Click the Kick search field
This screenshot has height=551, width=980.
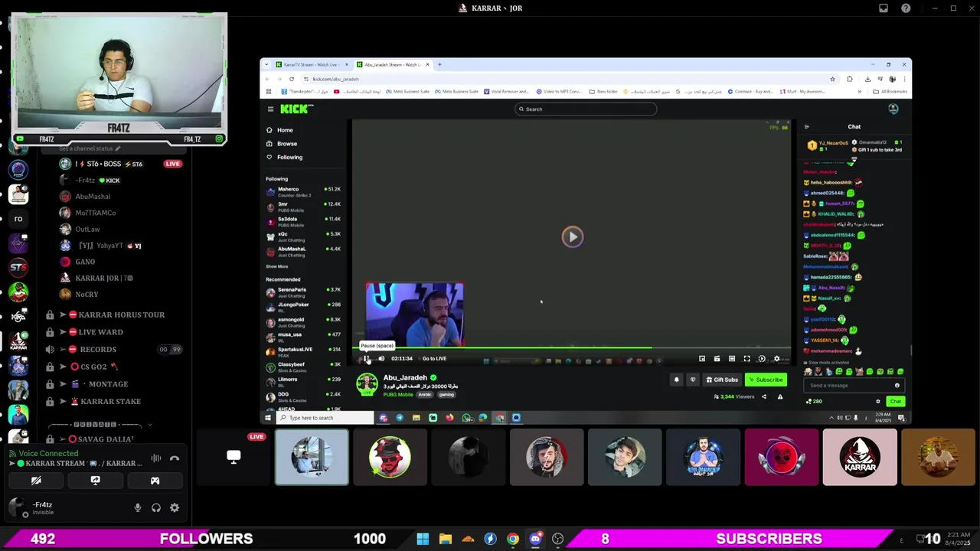pos(586,109)
